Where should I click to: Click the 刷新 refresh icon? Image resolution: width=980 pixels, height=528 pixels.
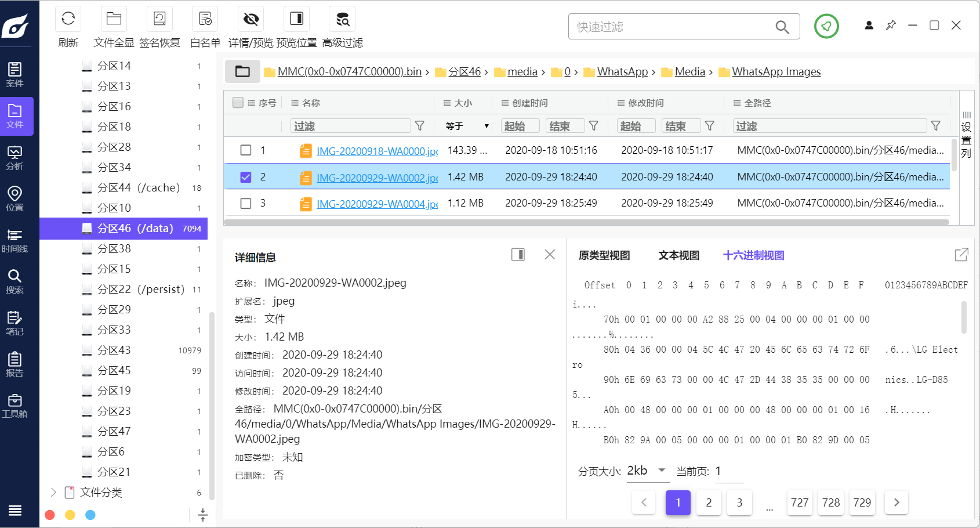68,19
